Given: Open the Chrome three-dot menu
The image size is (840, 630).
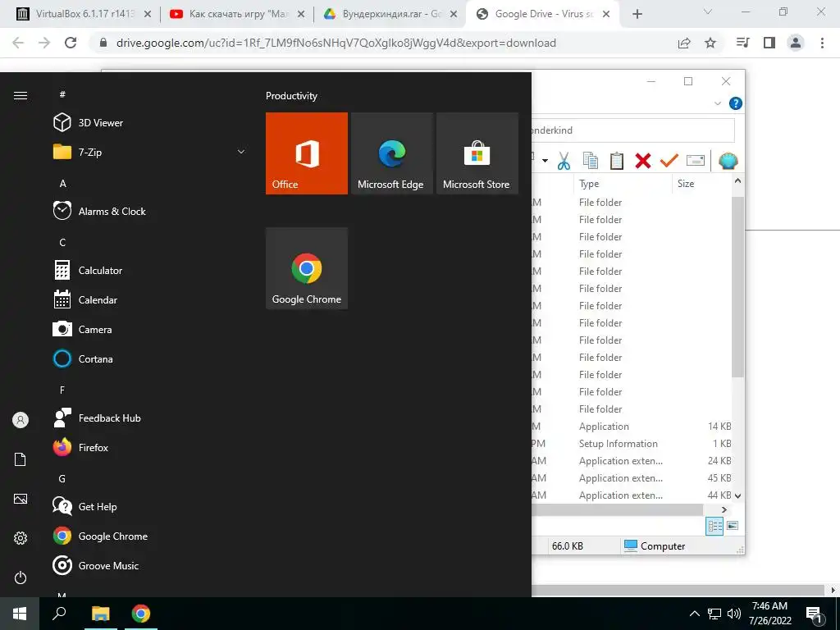Looking at the screenshot, I should (822, 43).
